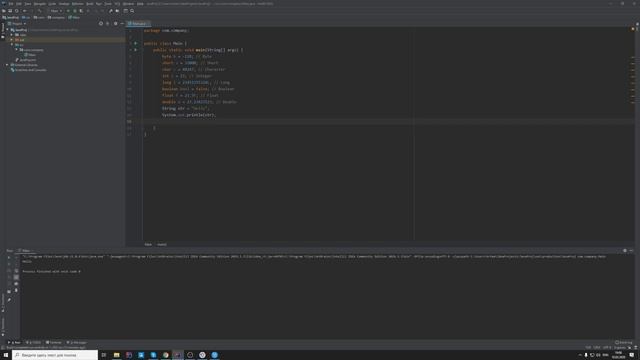Viewport: 640px width, 360px height.
Task: Open the Help menu
Action: pos(140,4)
